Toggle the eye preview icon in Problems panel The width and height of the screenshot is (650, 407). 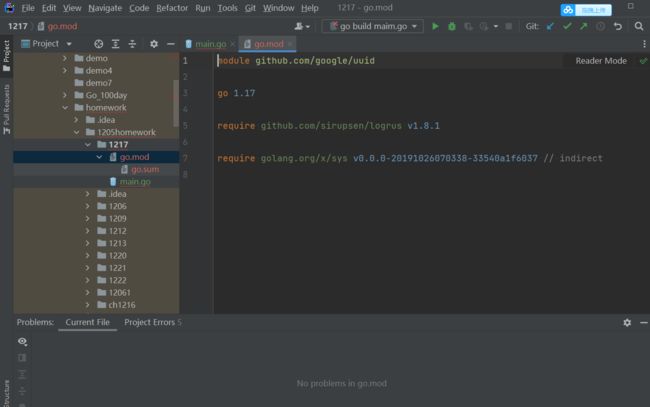22,341
